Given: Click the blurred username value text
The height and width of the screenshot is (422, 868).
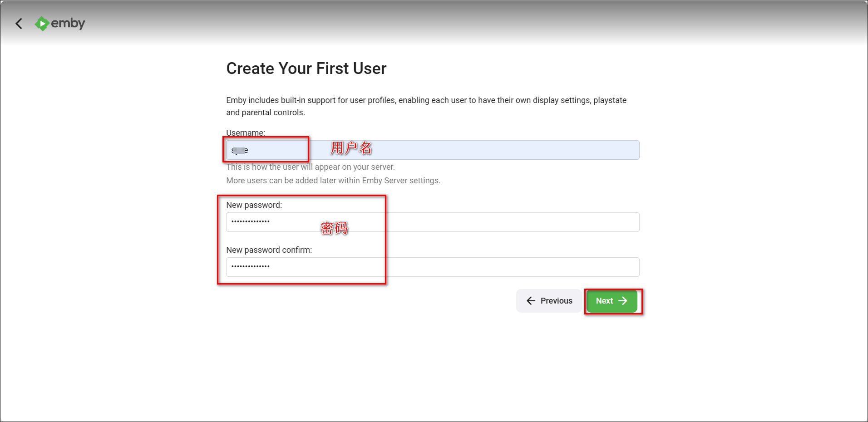Looking at the screenshot, I should pos(240,150).
